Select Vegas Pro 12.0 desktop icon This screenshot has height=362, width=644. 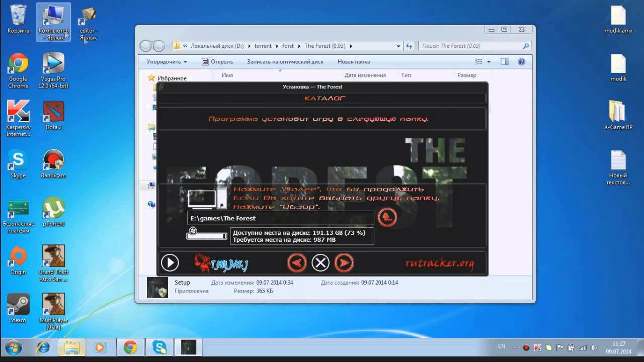click(x=53, y=71)
